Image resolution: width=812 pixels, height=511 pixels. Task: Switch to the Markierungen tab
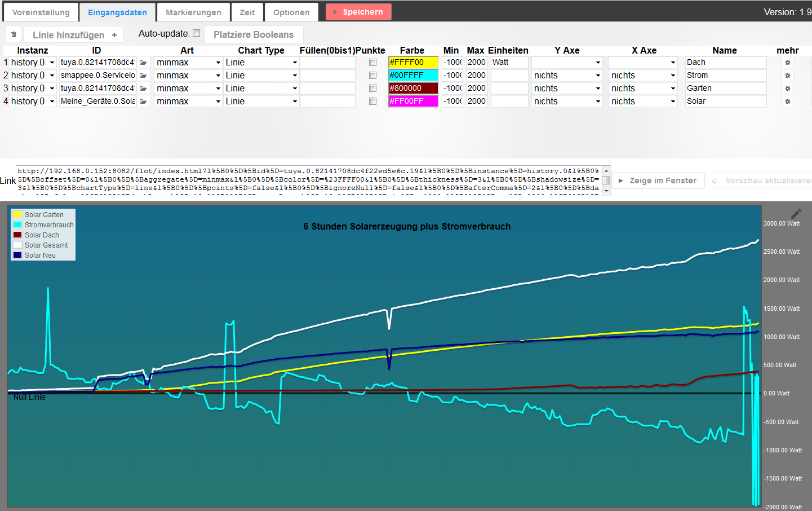point(193,12)
